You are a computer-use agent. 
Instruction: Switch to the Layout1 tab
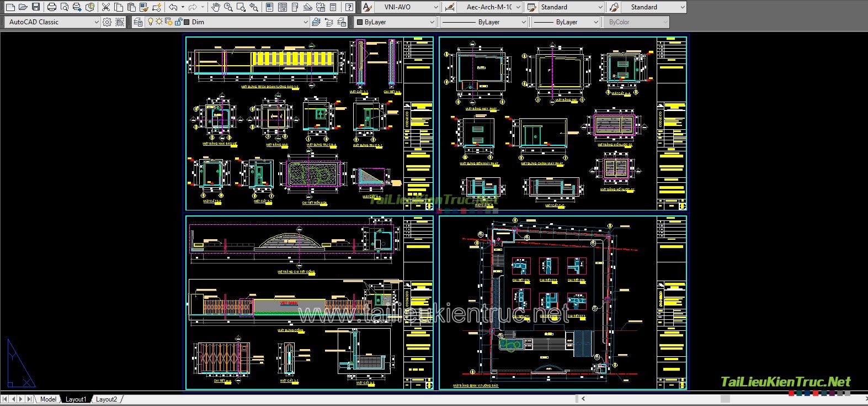[76, 399]
